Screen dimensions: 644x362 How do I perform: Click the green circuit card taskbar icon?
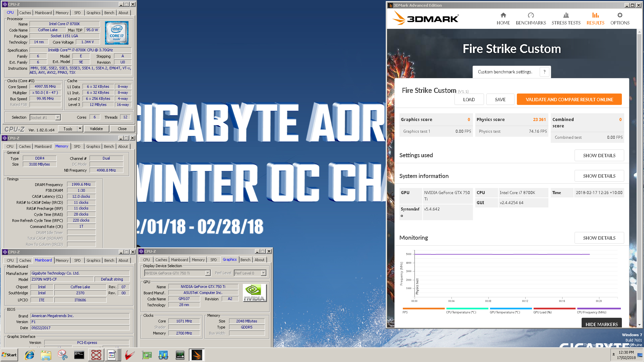click(147, 355)
